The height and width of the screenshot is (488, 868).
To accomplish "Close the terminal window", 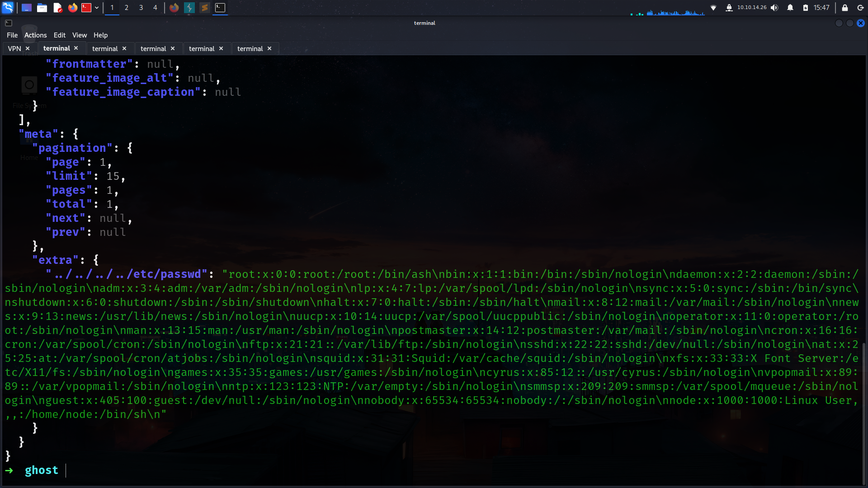I will point(861,23).
